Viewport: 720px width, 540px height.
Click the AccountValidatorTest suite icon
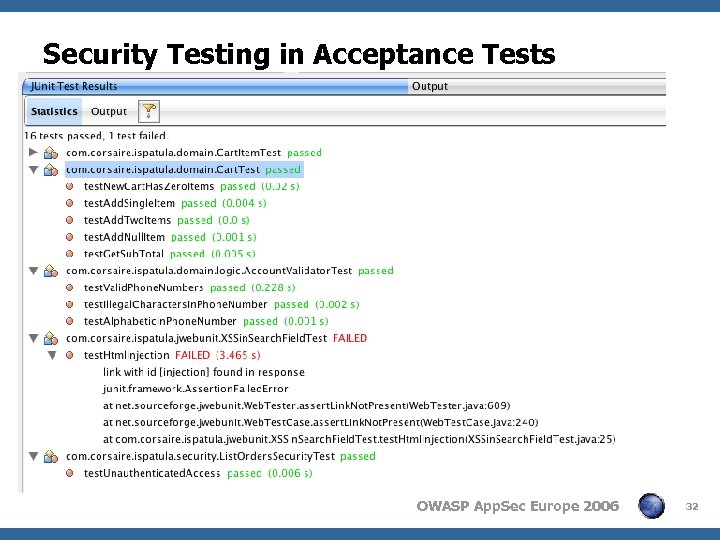pos(51,271)
